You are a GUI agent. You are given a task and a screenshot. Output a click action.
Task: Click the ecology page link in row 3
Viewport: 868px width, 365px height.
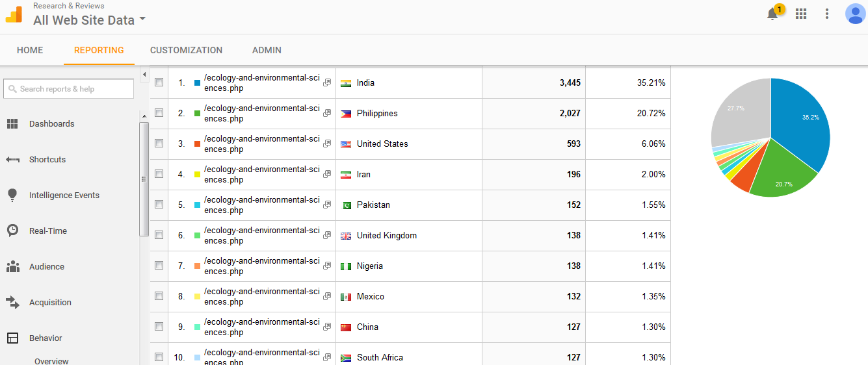click(262, 144)
